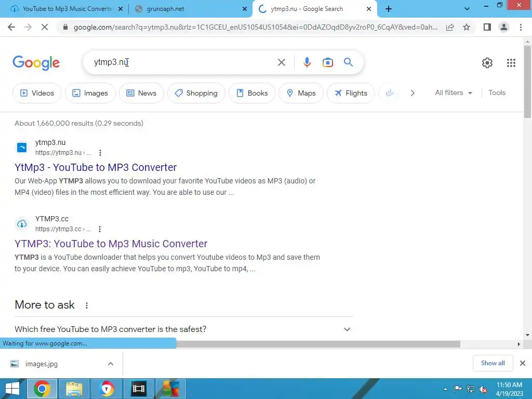Open File Explorer from taskbar
The height and width of the screenshot is (399, 532).
point(74,389)
